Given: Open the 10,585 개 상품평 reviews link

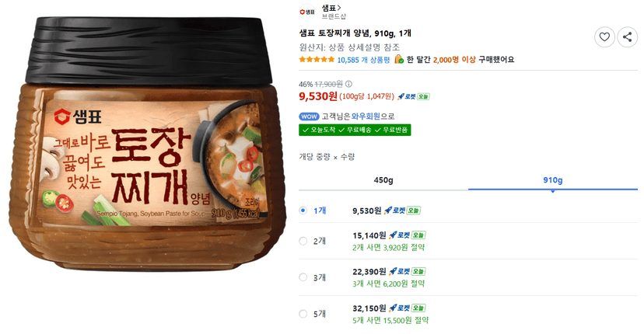Looking at the screenshot, I should click(x=363, y=60).
